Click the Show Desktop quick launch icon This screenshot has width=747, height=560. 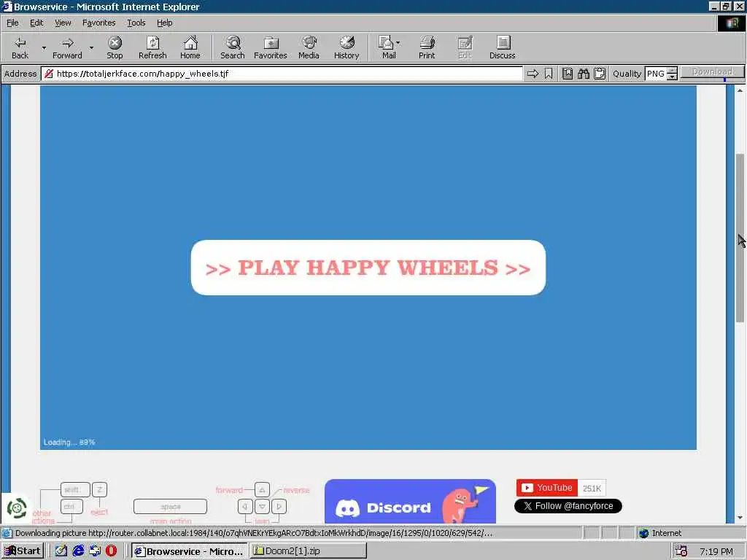(61, 551)
